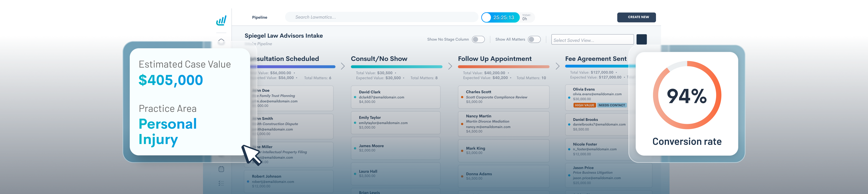Click Price Business Litigation text
The height and width of the screenshot is (194, 868).
tap(592, 173)
